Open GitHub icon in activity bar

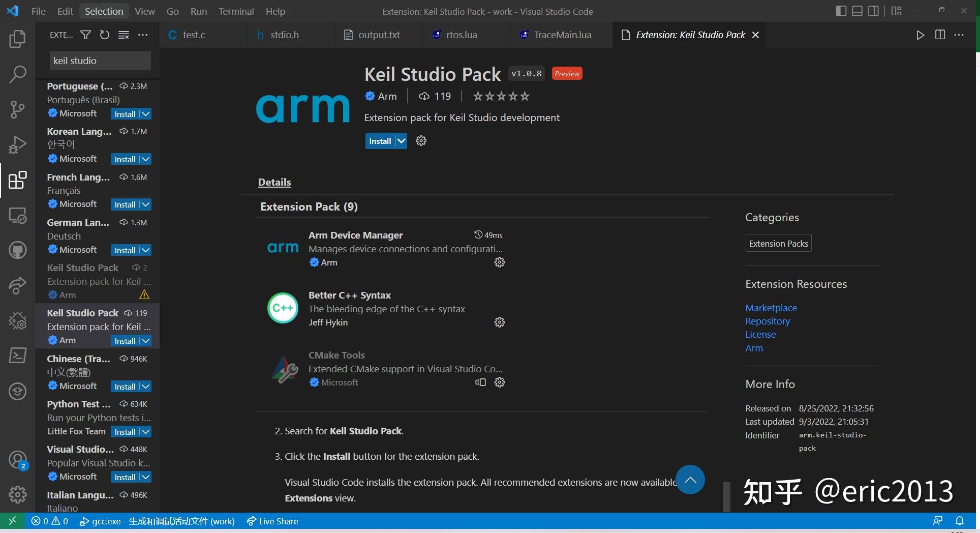(x=17, y=250)
